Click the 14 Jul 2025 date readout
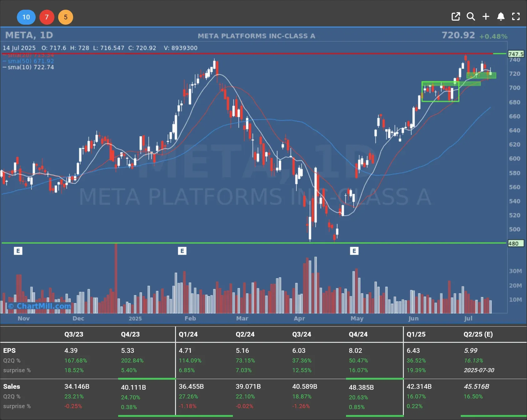527x420 pixels. tap(19, 48)
